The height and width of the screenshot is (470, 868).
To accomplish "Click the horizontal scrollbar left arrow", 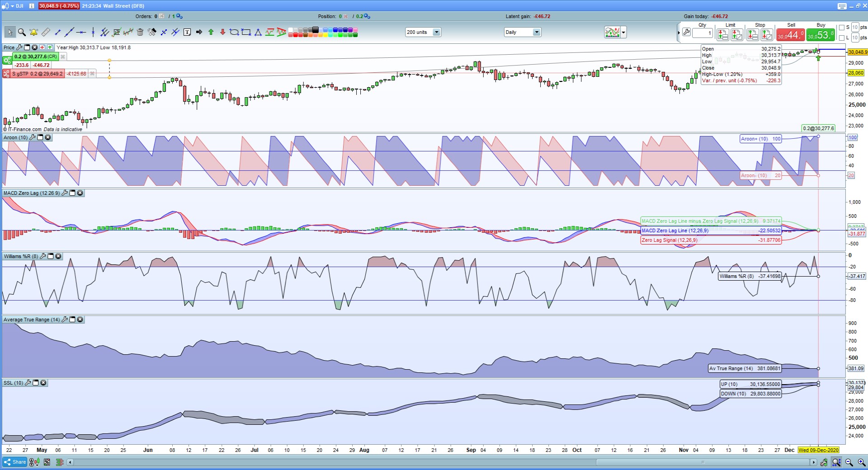I will click(x=70, y=462).
